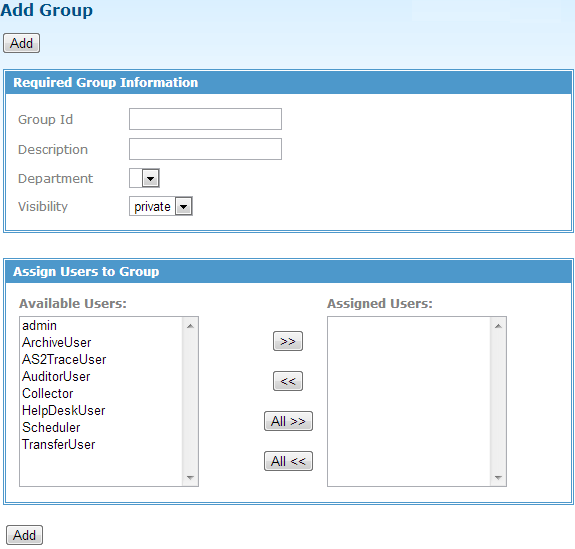Viewport: 575px width, 549px height.
Task: Open the Department dropdown
Action: click(144, 178)
